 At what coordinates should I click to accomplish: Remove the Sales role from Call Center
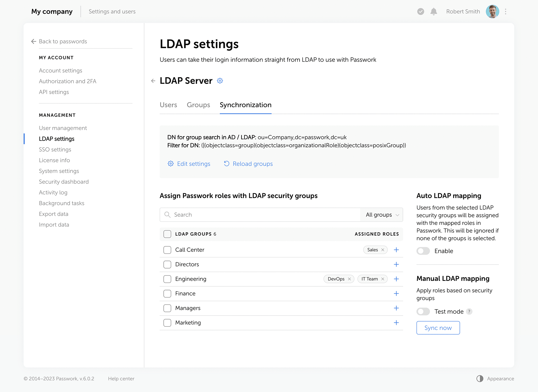tap(383, 250)
